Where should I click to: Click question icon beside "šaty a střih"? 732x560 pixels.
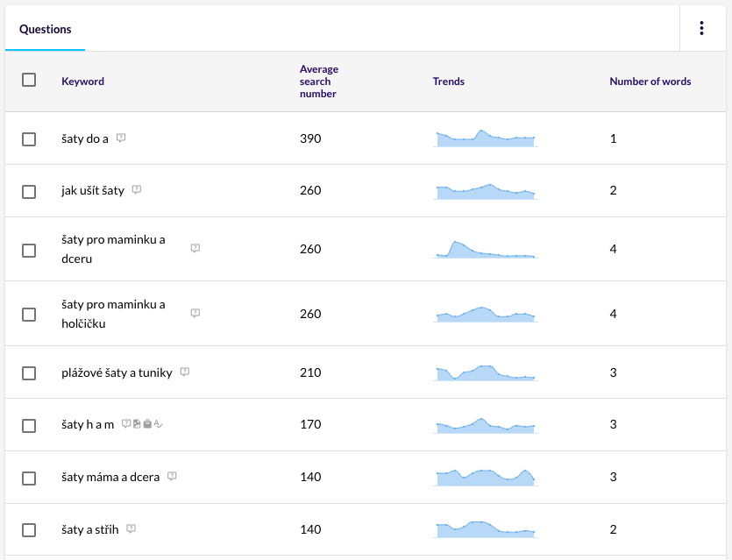[131, 528]
